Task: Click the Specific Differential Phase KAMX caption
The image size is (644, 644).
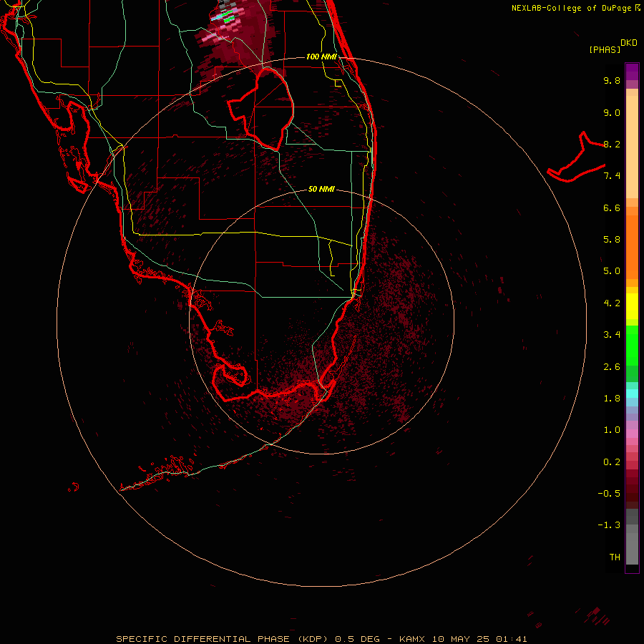Action: (321, 639)
